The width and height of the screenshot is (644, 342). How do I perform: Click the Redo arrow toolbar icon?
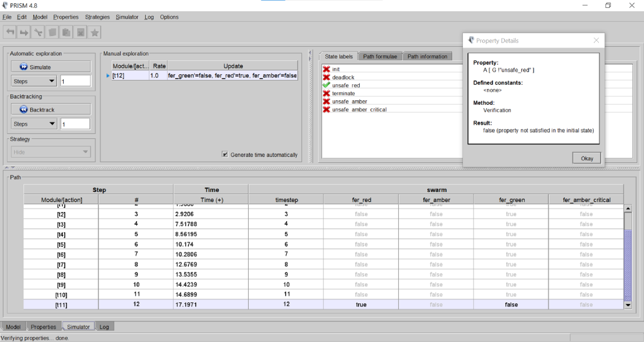point(24,32)
